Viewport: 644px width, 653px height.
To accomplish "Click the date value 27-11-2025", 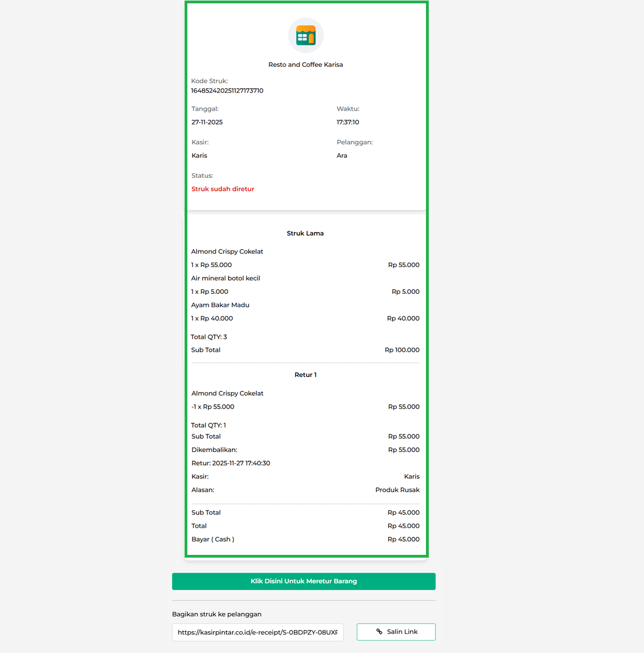I will pyautogui.click(x=207, y=122).
